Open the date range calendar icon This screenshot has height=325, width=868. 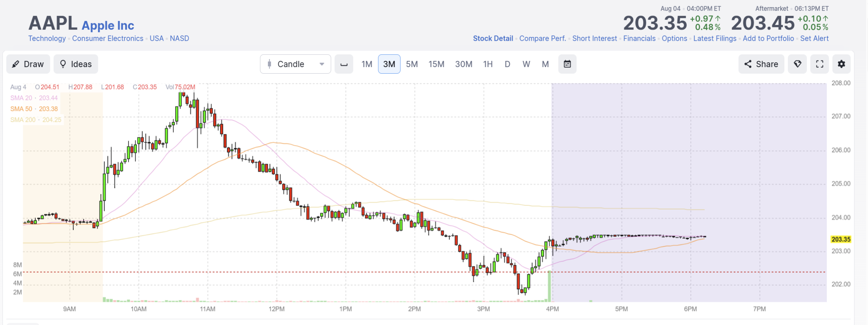click(x=567, y=64)
